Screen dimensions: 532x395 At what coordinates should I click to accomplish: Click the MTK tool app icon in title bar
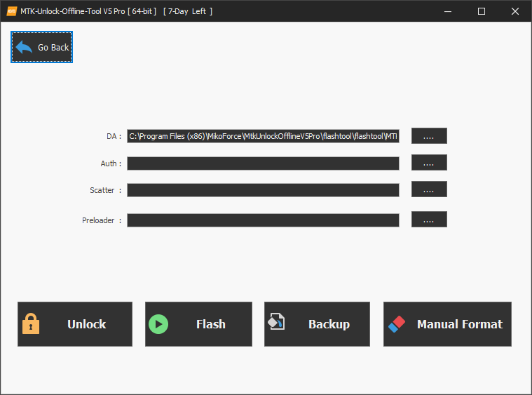pyautogui.click(x=11, y=11)
